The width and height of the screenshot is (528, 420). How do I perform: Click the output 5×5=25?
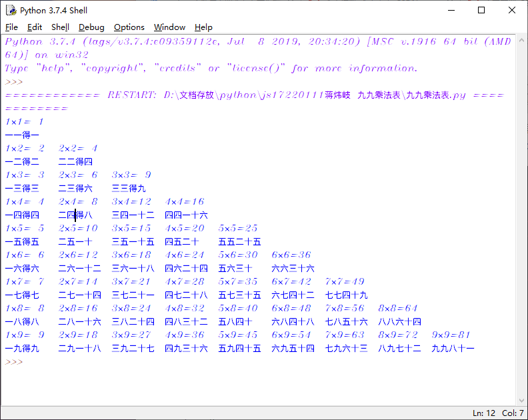pos(238,228)
